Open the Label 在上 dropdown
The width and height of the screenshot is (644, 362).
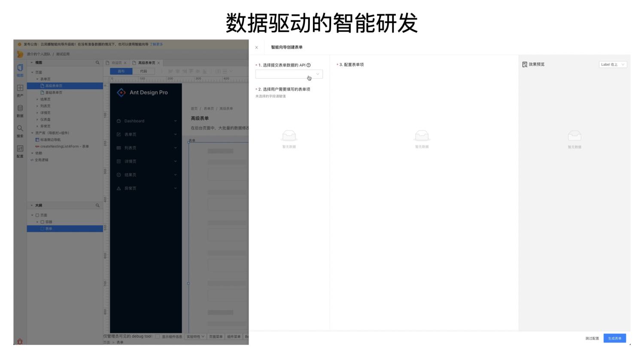coord(613,64)
